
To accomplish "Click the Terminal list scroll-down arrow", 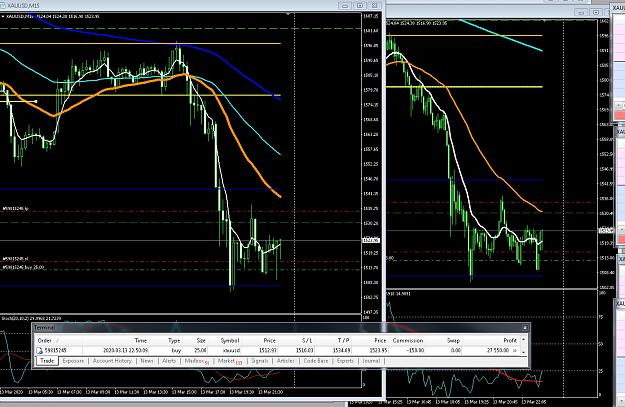I will [x=523, y=352].
